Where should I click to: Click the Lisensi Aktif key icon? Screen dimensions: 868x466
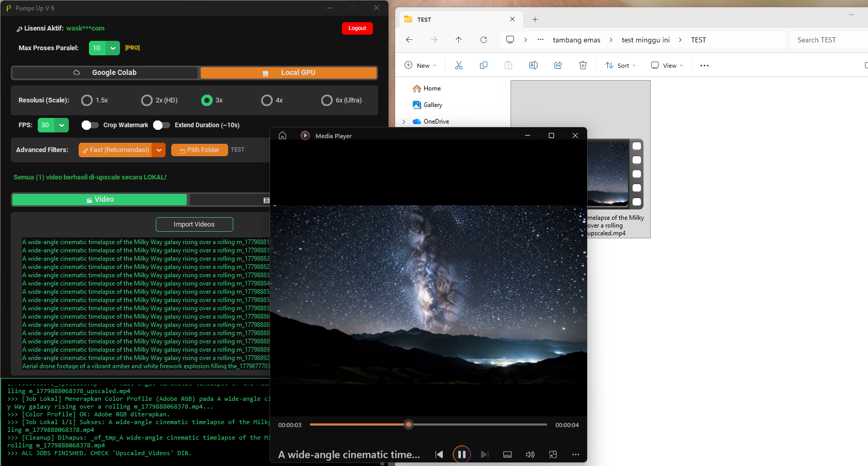click(19, 29)
